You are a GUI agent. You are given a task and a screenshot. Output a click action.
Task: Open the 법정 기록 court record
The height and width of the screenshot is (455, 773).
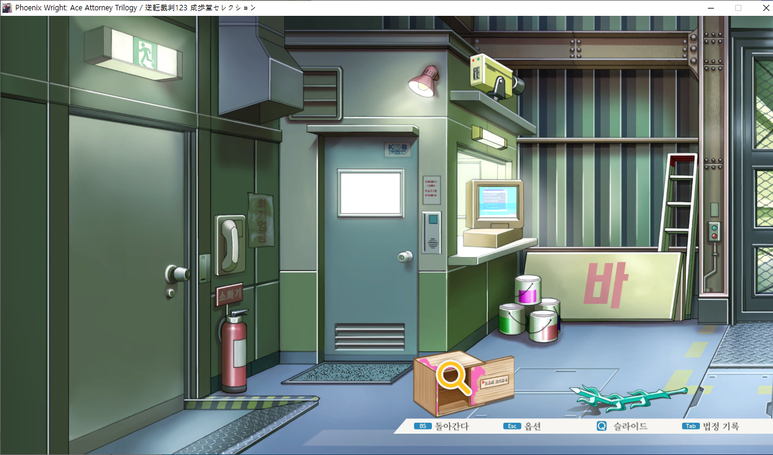[x=710, y=426]
